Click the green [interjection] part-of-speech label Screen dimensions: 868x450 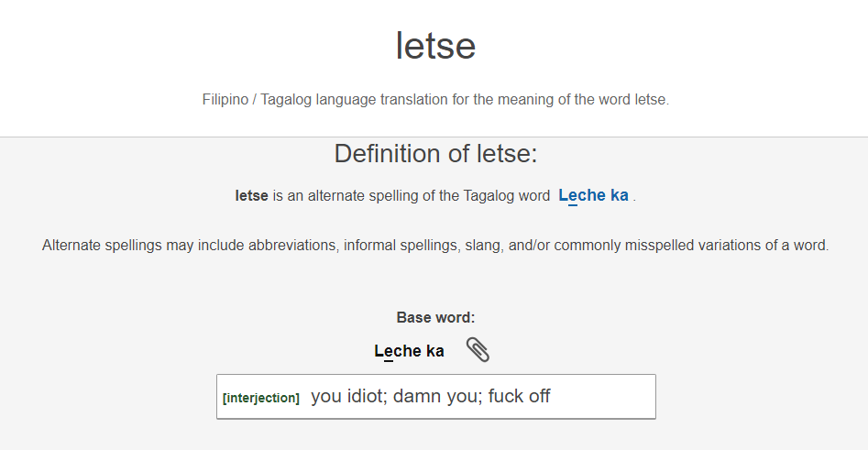click(x=260, y=398)
